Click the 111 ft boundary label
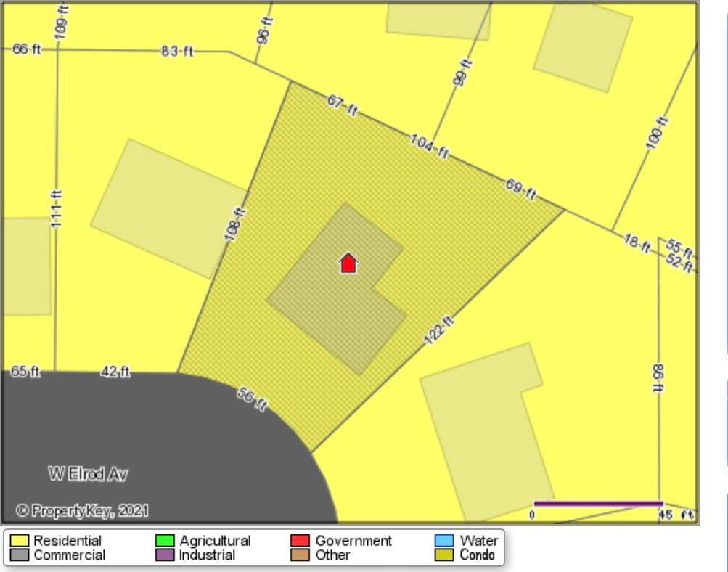This screenshot has width=728, height=572. pos(57,208)
